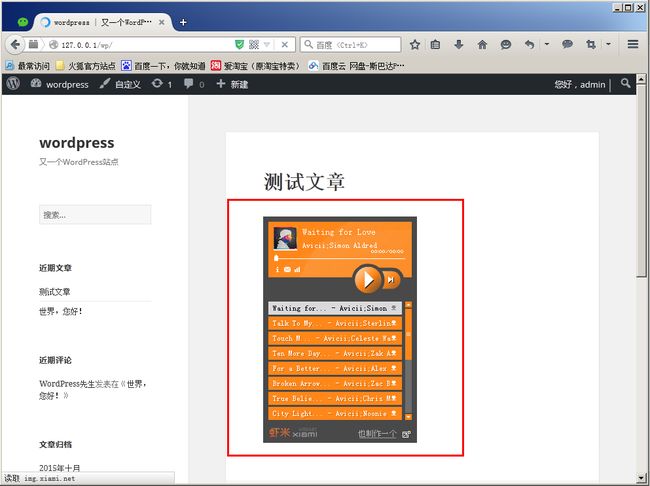This screenshot has height=486, width=650.
Task: Click the WeChat pinned tab
Action: point(22,22)
